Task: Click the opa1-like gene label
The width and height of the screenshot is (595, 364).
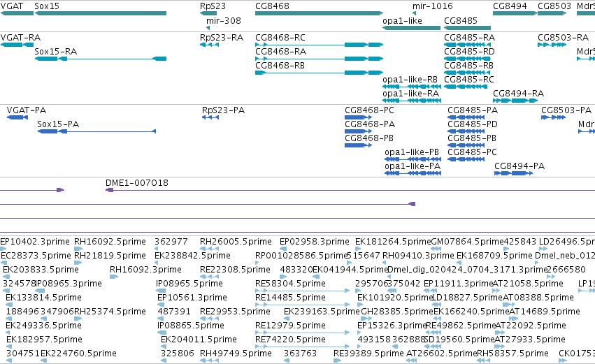Action: 402,21
